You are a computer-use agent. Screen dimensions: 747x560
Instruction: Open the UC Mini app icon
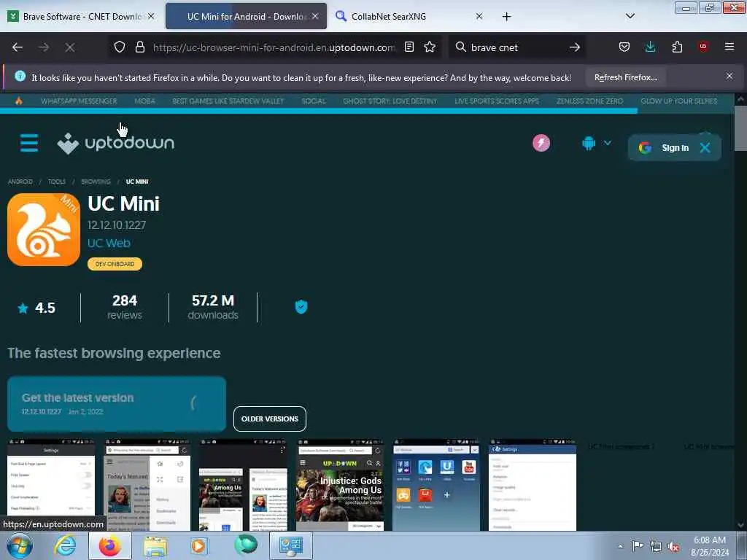pyautogui.click(x=43, y=230)
